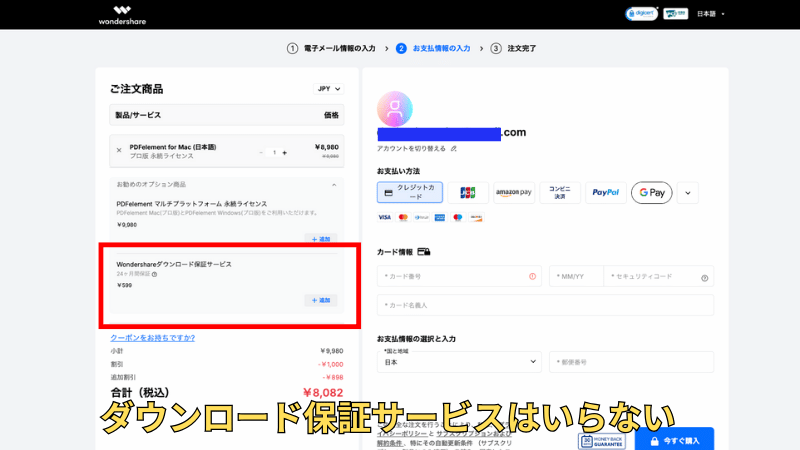Click the American Express icon
Screen dimensions: 800x450
(440, 217)
